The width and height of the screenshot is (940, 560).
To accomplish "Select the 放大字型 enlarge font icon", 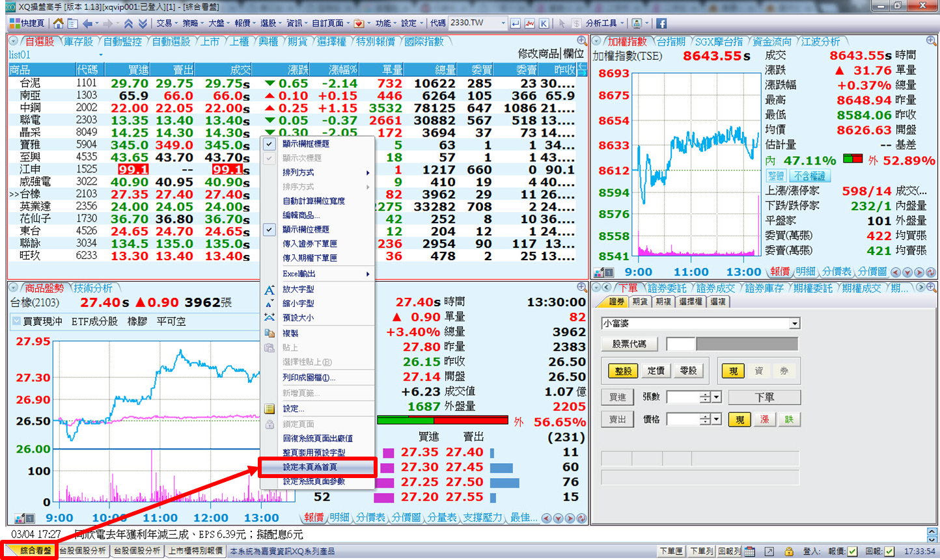I will tap(270, 289).
